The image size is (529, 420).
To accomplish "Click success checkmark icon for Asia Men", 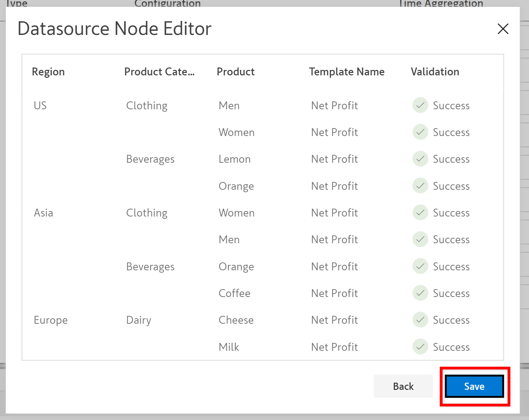I will (420, 239).
